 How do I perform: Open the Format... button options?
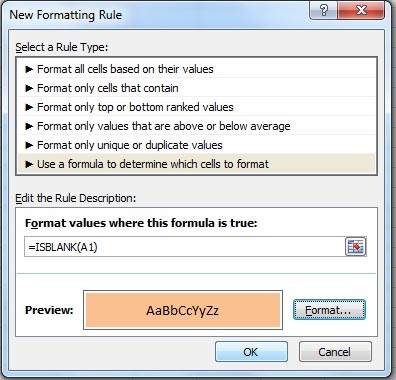(329, 310)
